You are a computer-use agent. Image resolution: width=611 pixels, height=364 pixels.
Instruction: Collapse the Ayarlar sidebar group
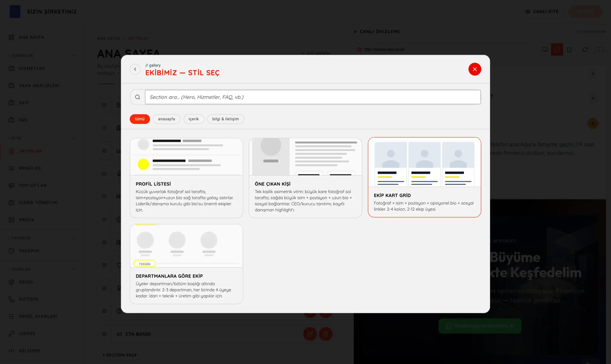click(x=74, y=269)
